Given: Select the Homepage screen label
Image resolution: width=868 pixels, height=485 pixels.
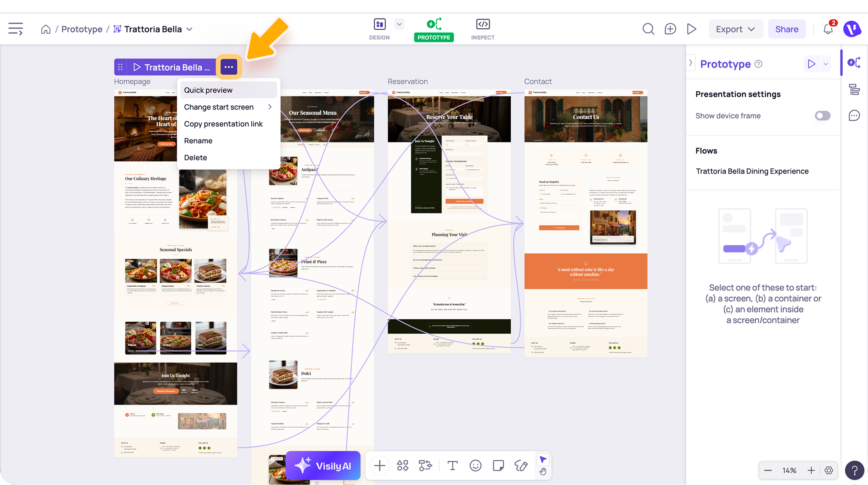Looking at the screenshot, I should pyautogui.click(x=132, y=82).
